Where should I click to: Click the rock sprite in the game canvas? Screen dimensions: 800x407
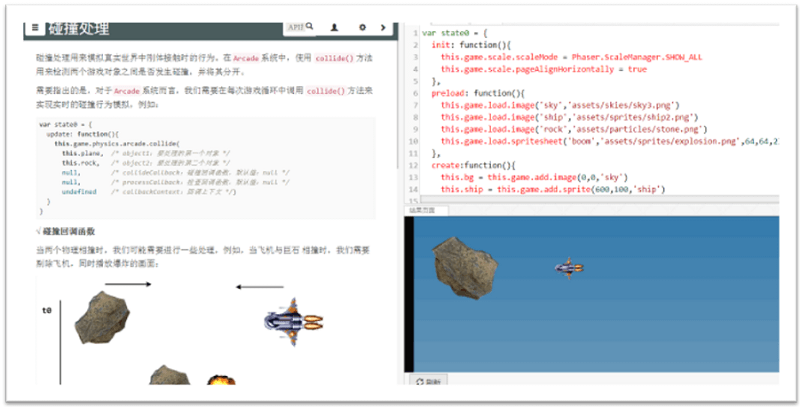pos(465,267)
